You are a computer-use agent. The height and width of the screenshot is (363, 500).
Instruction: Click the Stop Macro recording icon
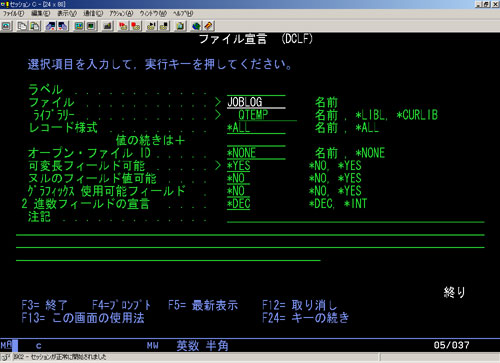point(135,26)
